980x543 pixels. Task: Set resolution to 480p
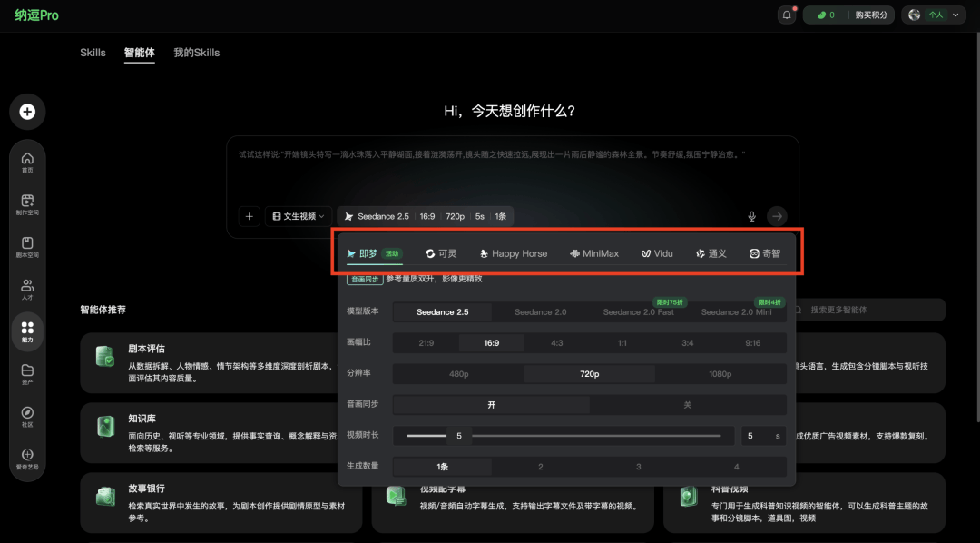pos(459,374)
